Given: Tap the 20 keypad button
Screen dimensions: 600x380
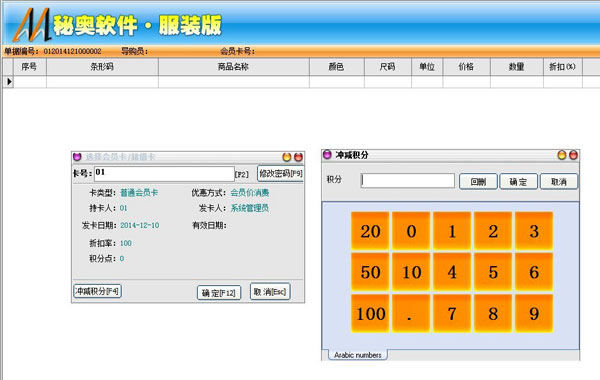Looking at the screenshot, I should (370, 231).
